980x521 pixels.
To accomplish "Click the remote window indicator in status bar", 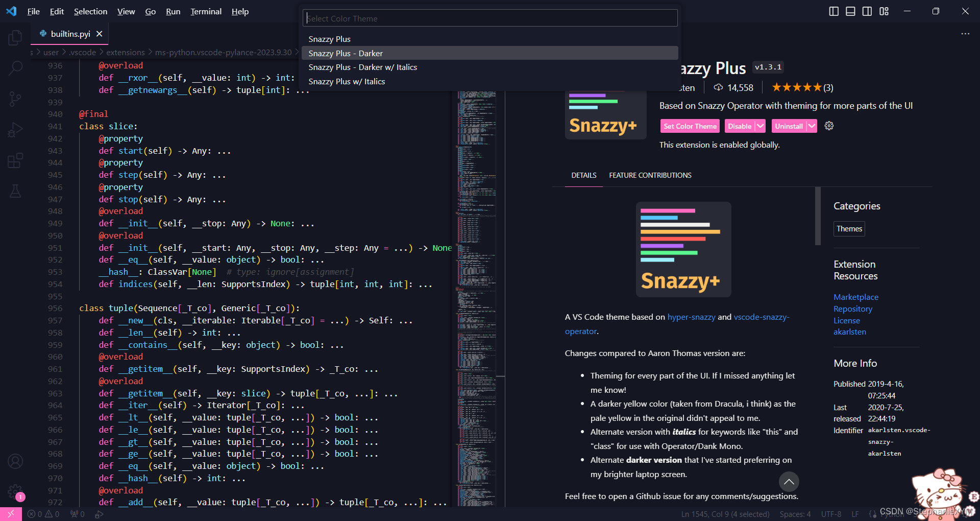I will pyautogui.click(x=11, y=514).
